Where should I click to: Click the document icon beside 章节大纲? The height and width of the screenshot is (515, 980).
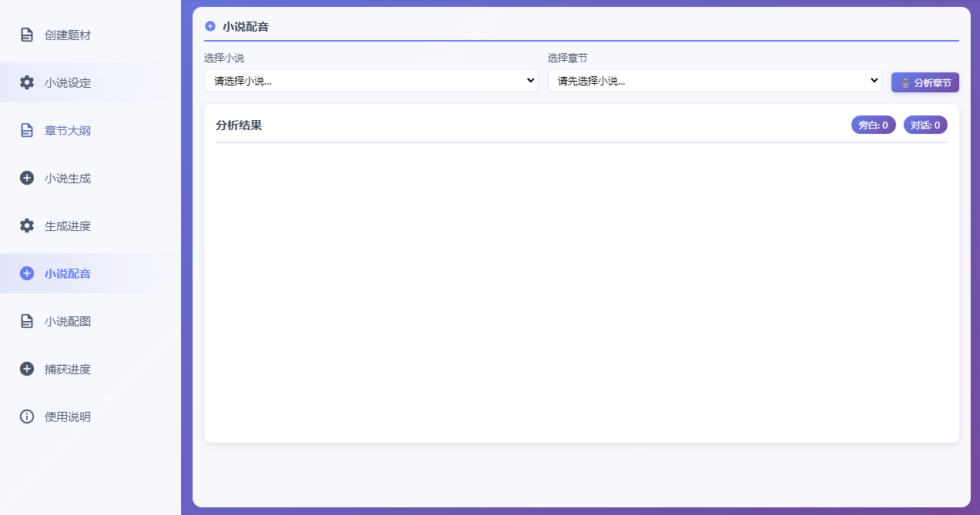coord(27,130)
